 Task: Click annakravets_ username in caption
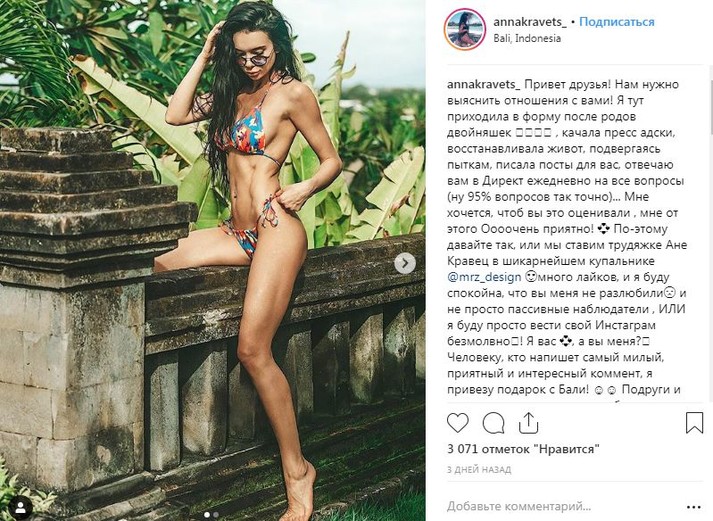click(483, 85)
